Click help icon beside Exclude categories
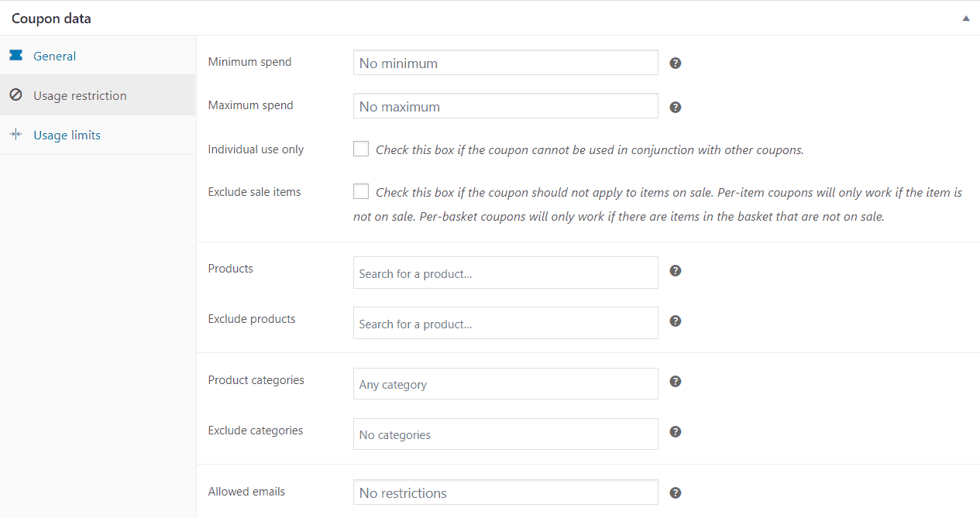Viewport: 980px width, 518px height. [x=676, y=431]
